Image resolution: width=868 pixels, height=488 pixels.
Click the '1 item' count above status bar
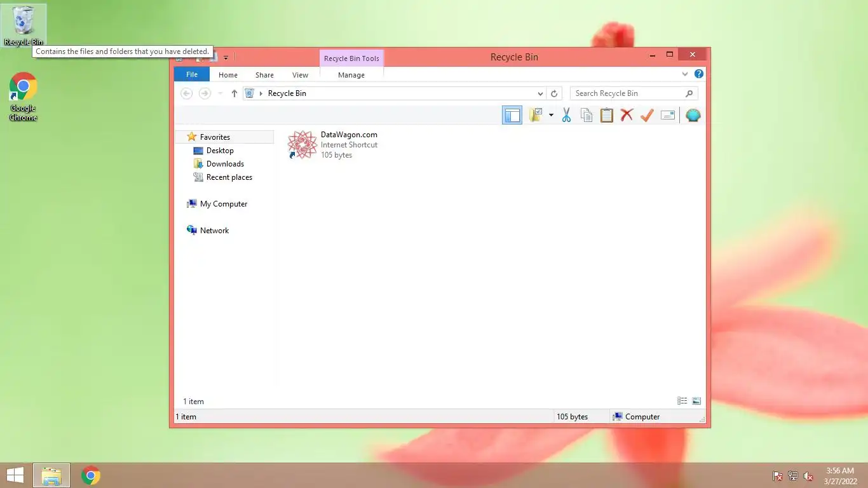click(194, 402)
